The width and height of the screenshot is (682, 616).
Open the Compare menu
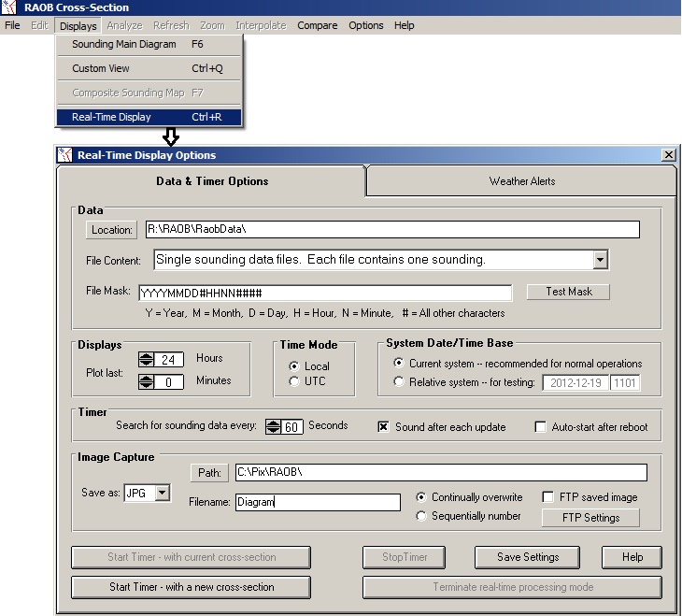pyautogui.click(x=317, y=25)
